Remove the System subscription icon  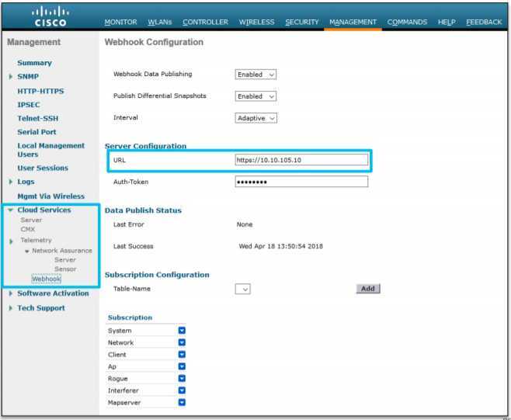coord(182,331)
